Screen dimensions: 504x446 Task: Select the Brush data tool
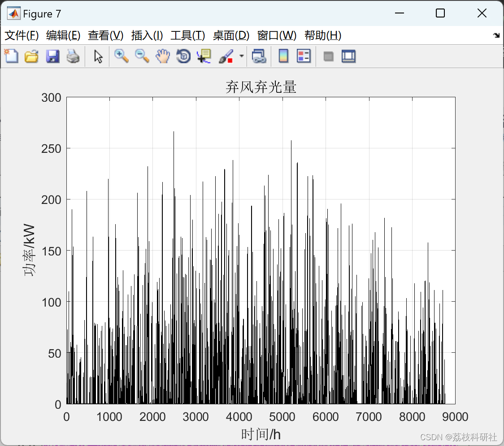tap(226, 56)
